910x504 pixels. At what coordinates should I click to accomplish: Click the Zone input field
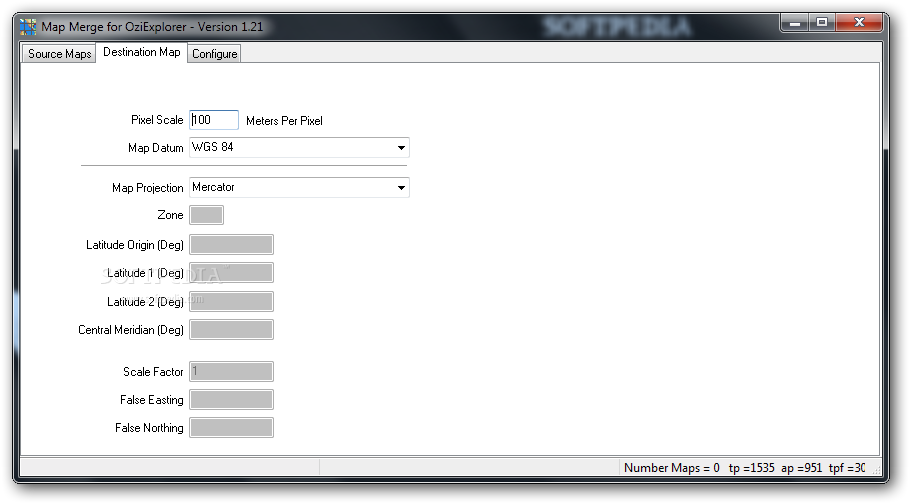207,215
